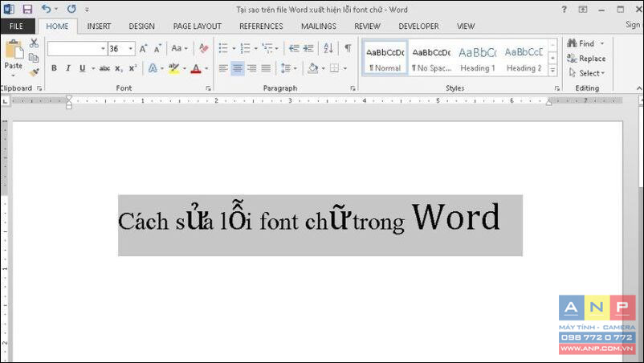Viewport: 644px width, 363px height.
Task: Open bullets list dropdown arrow
Action: pos(234,48)
